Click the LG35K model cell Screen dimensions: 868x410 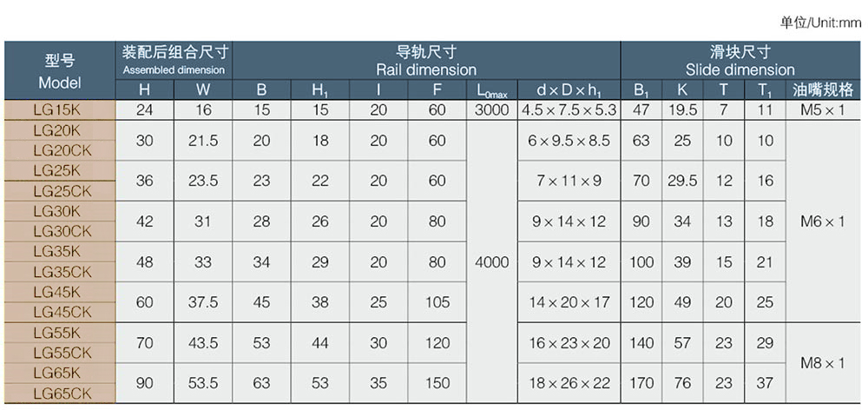click(x=60, y=252)
